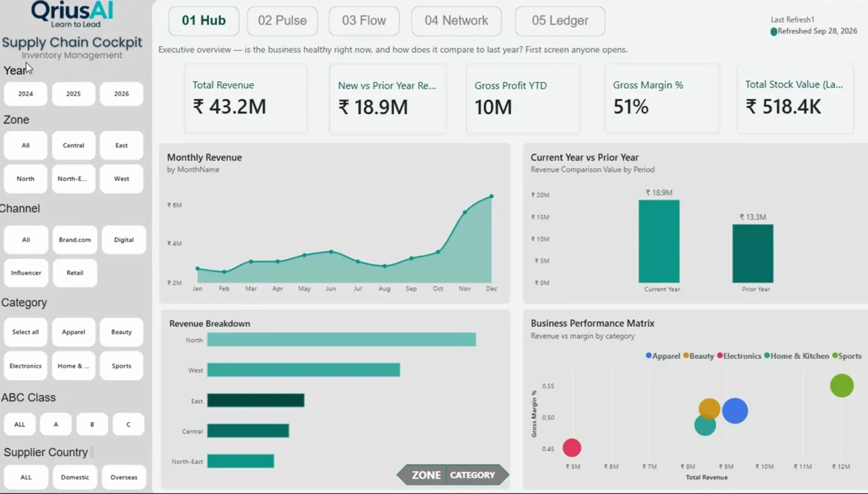
Task: Select ALL under ABC Class
Action: coord(20,424)
